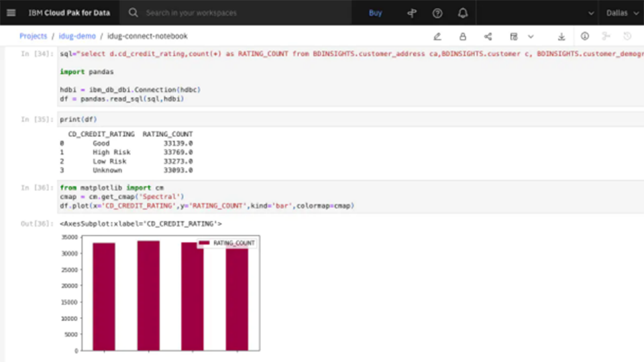This screenshot has height=362, width=644.
Task: Click the greyed history clock icon
Action: click(628, 36)
